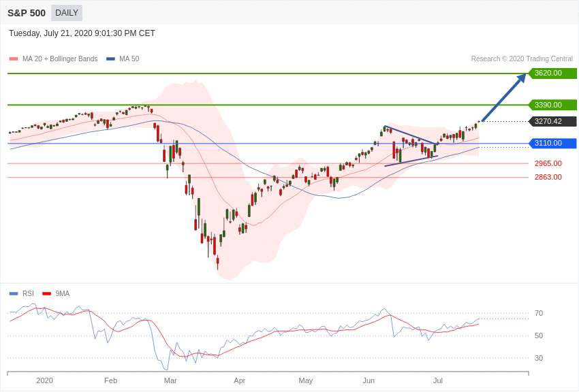Click the blue RSI legend swatch
Screen dimensions: 579x392
pyautogui.click(x=14, y=294)
